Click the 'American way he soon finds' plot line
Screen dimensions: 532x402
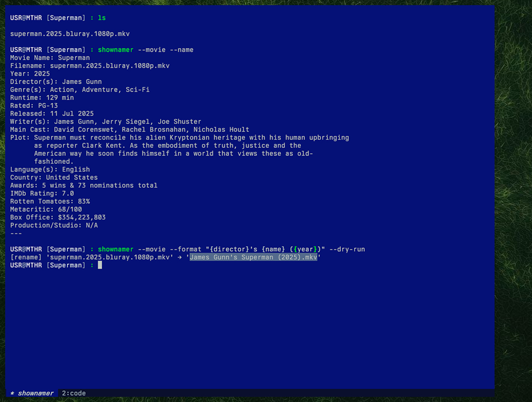point(173,153)
